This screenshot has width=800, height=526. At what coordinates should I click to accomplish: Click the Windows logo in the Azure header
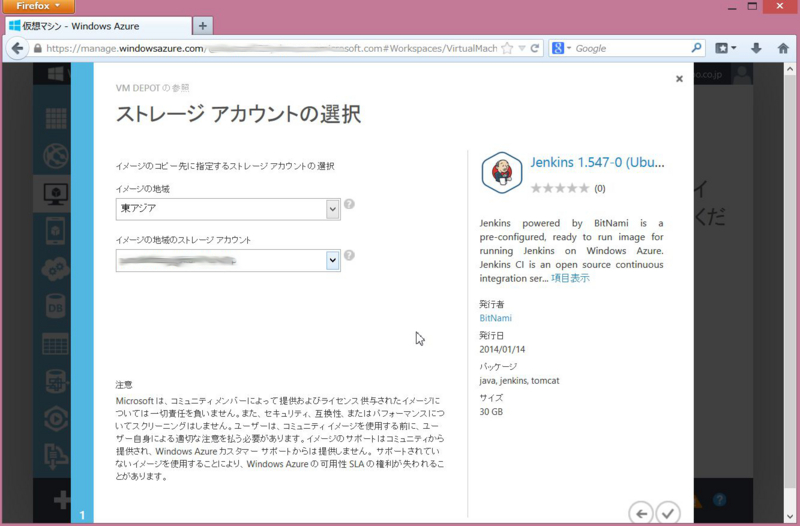56,74
